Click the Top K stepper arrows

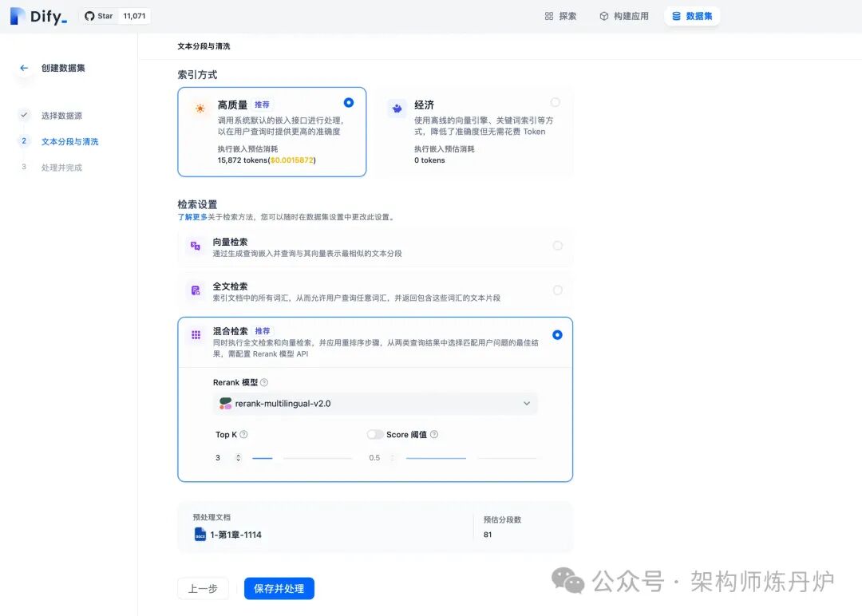point(238,458)
